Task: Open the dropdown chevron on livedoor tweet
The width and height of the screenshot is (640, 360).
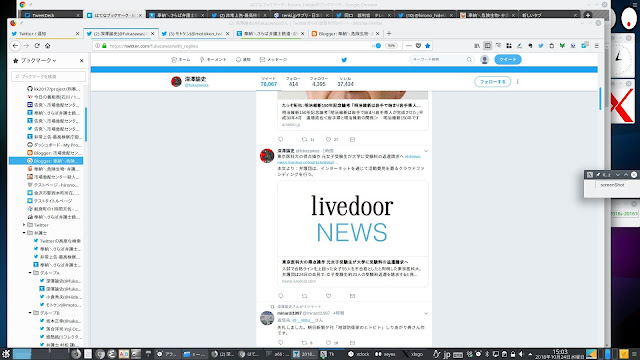Action: pyautogui.click(x=426, y=151)
